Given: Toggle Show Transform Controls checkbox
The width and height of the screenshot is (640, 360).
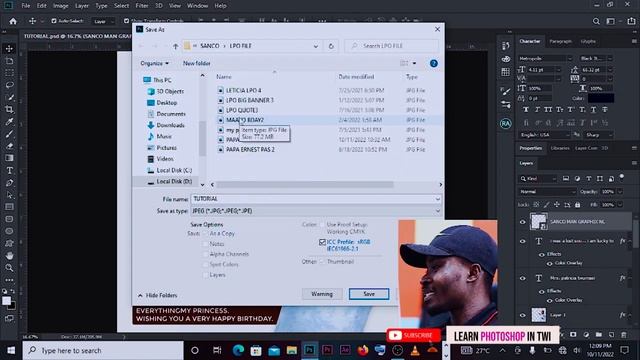Looking at the screenshot, I should (x=127, y=21).
